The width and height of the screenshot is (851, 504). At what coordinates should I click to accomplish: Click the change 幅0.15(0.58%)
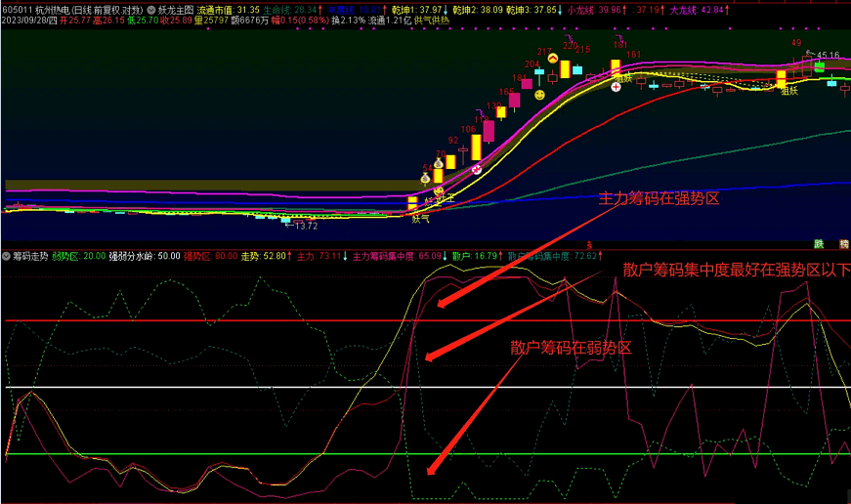pos(300,21)
